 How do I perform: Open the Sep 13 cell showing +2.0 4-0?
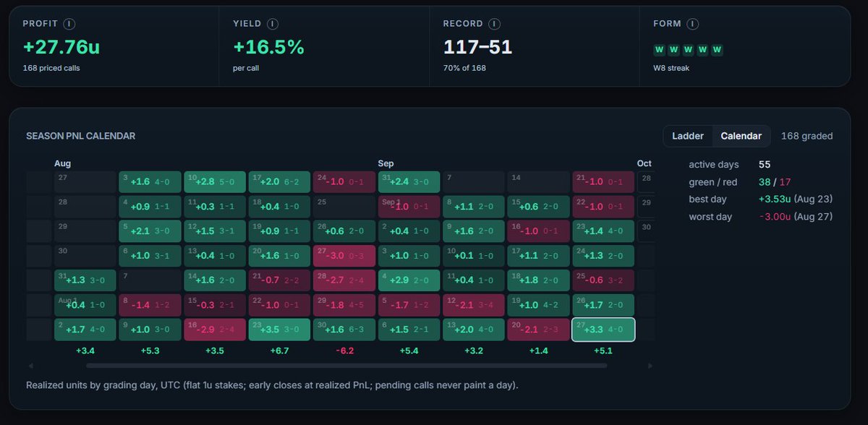[474, 330]
